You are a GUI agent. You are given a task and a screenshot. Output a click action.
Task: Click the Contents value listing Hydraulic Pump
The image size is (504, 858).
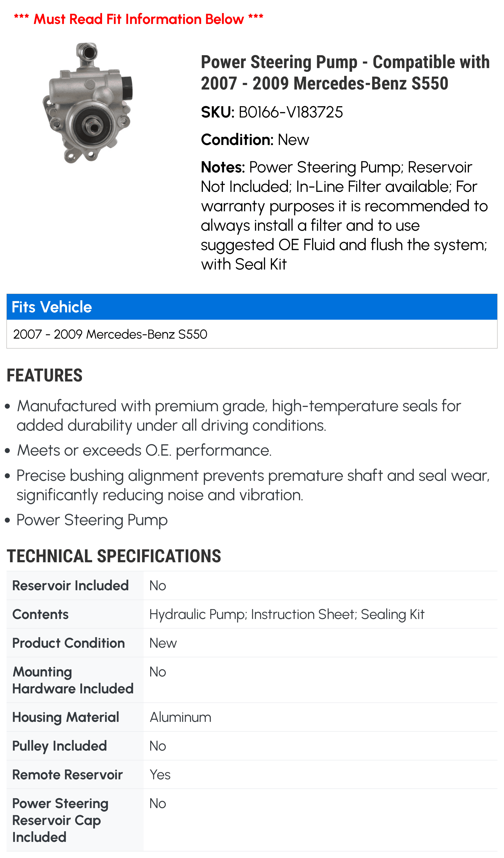click(x=287, y=614)
